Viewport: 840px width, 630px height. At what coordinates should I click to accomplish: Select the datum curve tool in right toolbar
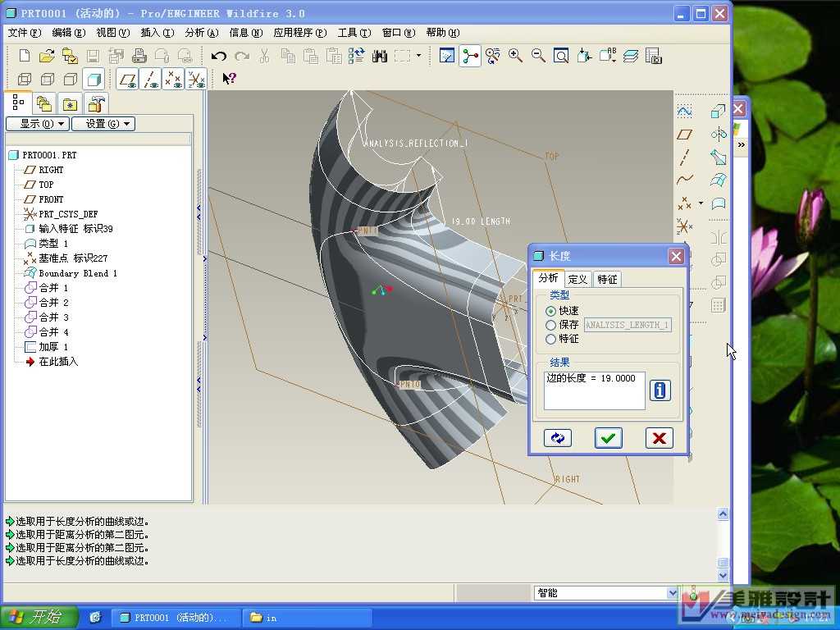(685, 180)
